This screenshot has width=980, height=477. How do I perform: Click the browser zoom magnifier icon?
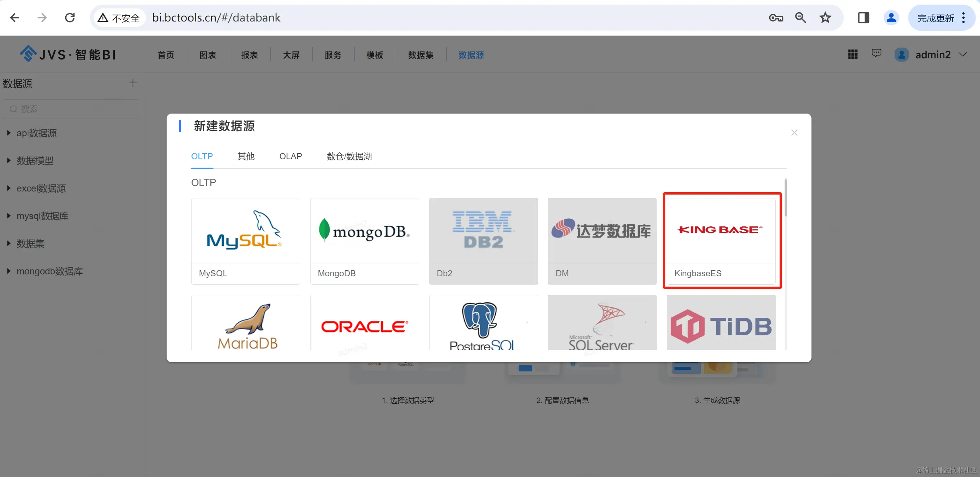tap(800, 18)
